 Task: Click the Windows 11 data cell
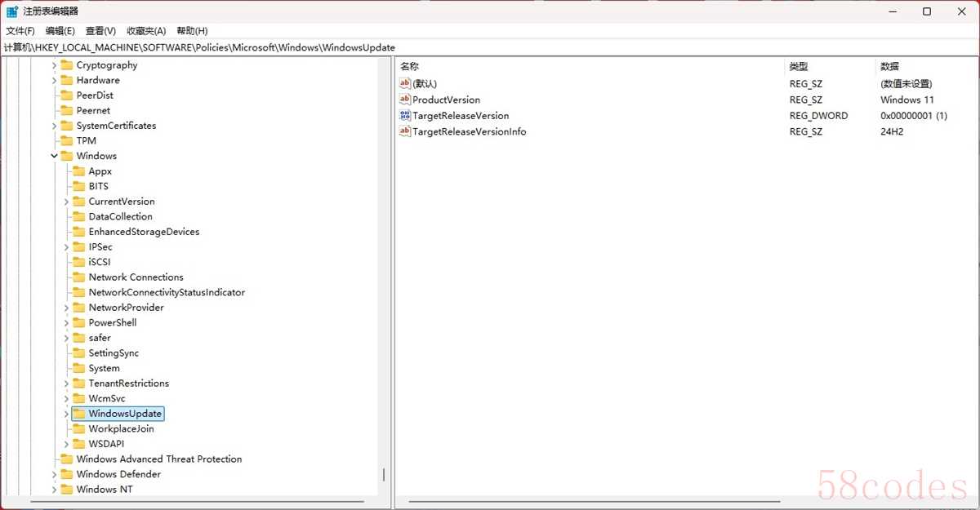click(907, 100)
